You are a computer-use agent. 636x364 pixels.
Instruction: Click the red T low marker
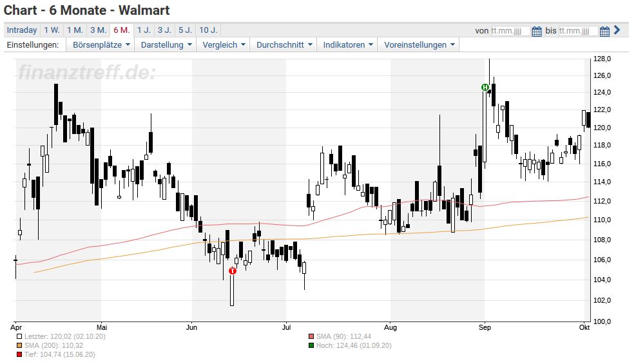(x=233, y=271)
